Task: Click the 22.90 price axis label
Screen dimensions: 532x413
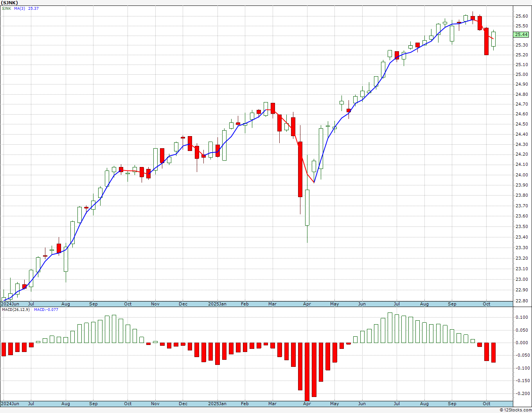Action: 521,290
